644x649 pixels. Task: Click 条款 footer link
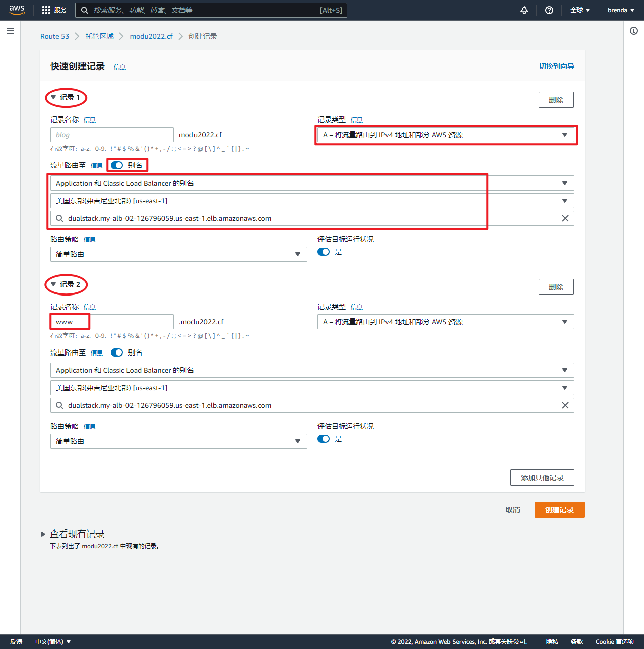[577, 642]
